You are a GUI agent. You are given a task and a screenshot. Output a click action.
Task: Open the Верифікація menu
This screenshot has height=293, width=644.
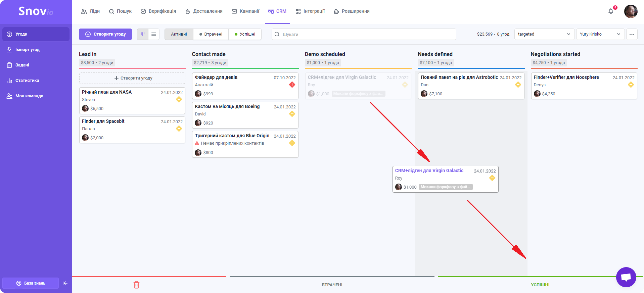158,11
